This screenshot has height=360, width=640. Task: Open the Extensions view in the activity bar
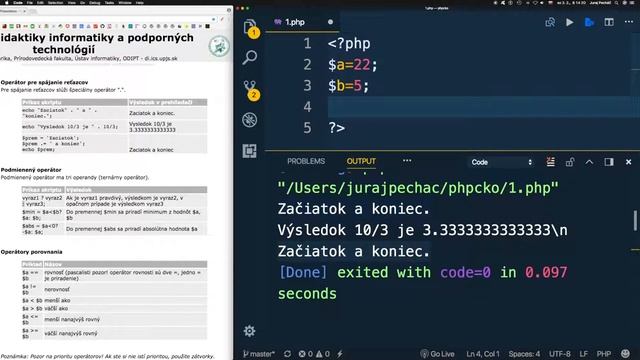[250, 151]
